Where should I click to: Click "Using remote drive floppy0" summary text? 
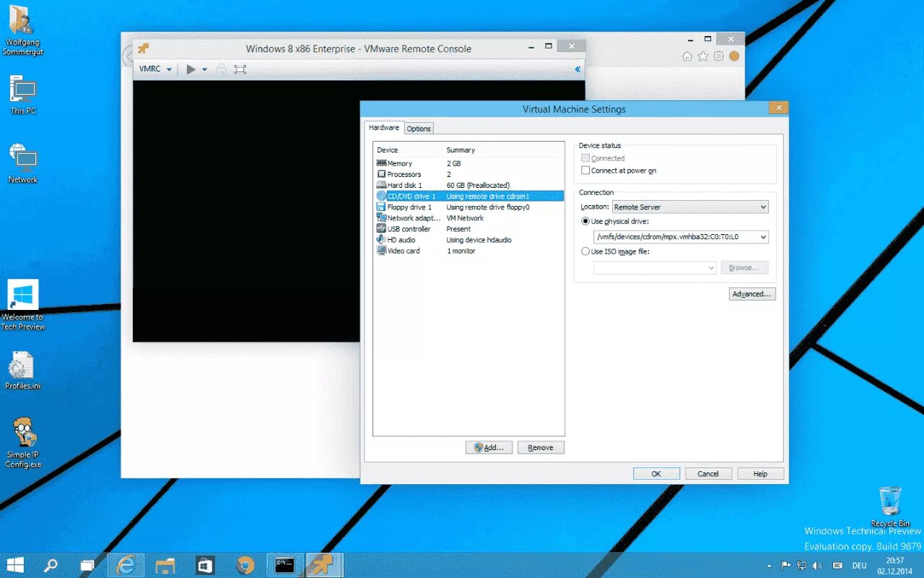pyautogui.click(x=488, y=207)
